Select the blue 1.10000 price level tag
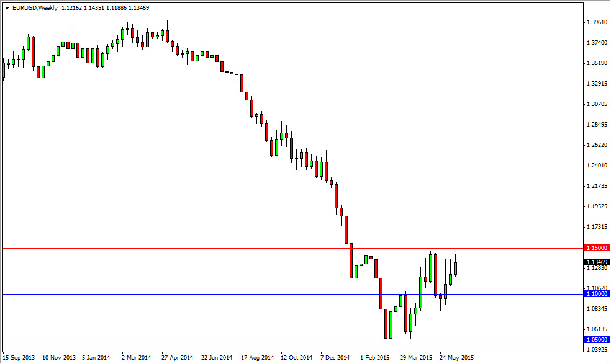This screenshot has width=611, height=364. click(x=595, y=295)
